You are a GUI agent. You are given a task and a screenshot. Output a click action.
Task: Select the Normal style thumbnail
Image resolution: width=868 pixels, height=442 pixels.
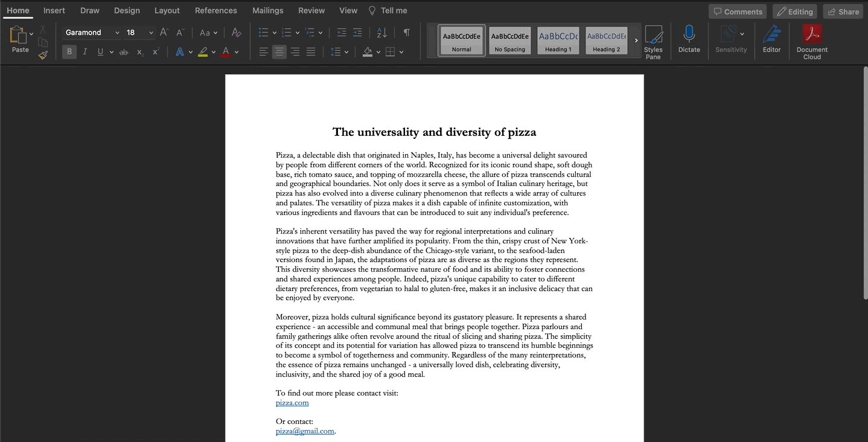462,40
